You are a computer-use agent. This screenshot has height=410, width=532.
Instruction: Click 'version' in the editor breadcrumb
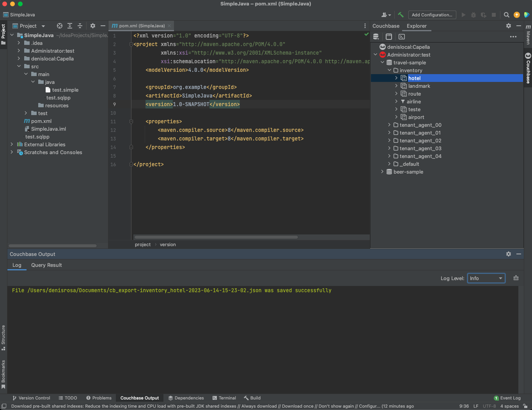click(168, 245)
